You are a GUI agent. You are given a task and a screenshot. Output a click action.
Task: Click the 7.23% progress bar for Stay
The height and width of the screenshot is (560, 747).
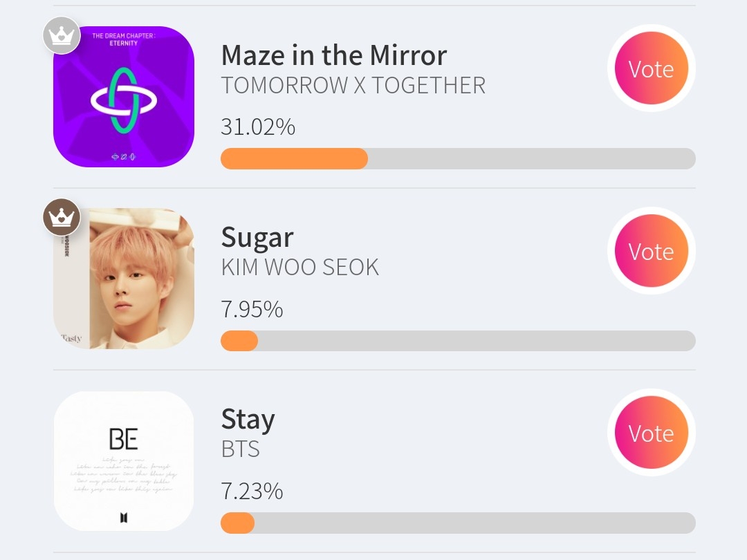click(x=458, y=523)
